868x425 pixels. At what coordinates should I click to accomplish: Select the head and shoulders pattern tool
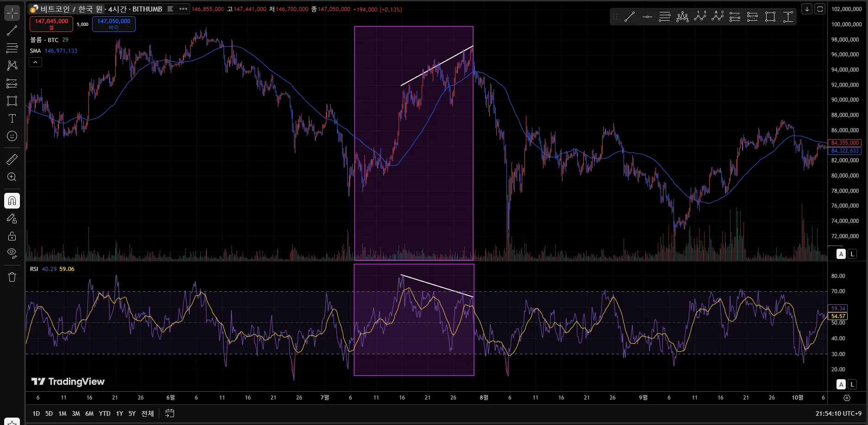(682, 17)
